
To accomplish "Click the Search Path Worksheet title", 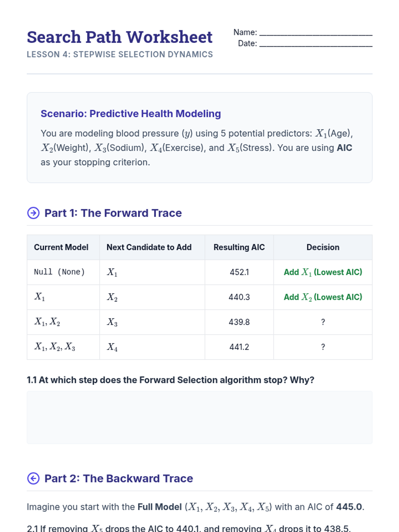I will [x=119, y=37].
